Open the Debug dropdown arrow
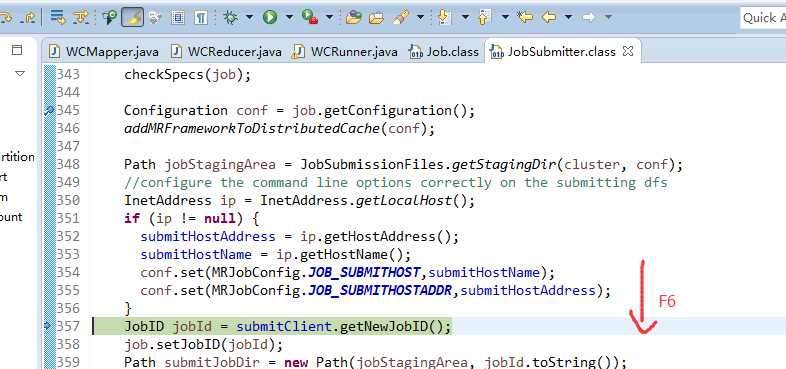The image size is (786, 369). click(x=249, y=18)
